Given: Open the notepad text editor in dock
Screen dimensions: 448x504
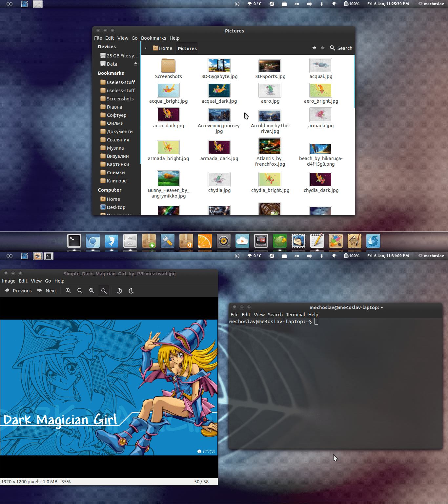Looking at the screenshot, I should pyautogui.click(x=317, y=241).
